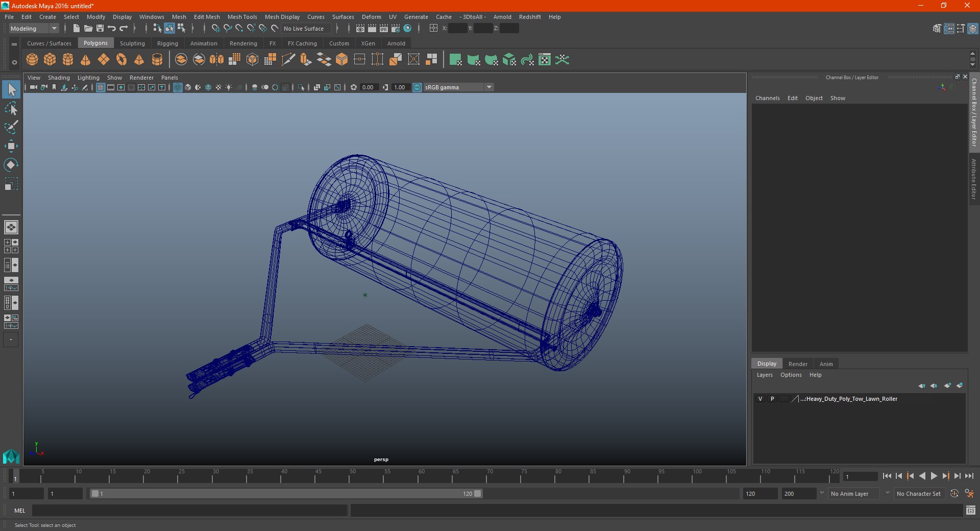Switch to the Render layer tab

798,364
